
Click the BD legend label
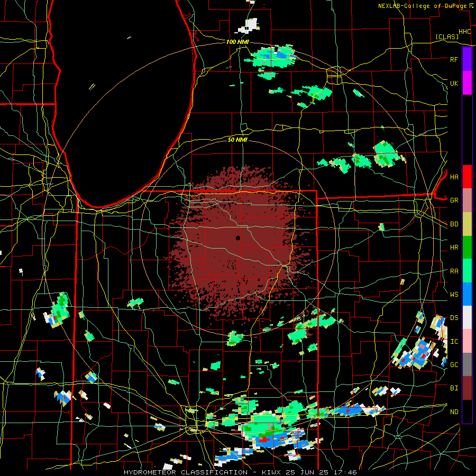click(x=454, y=224)
